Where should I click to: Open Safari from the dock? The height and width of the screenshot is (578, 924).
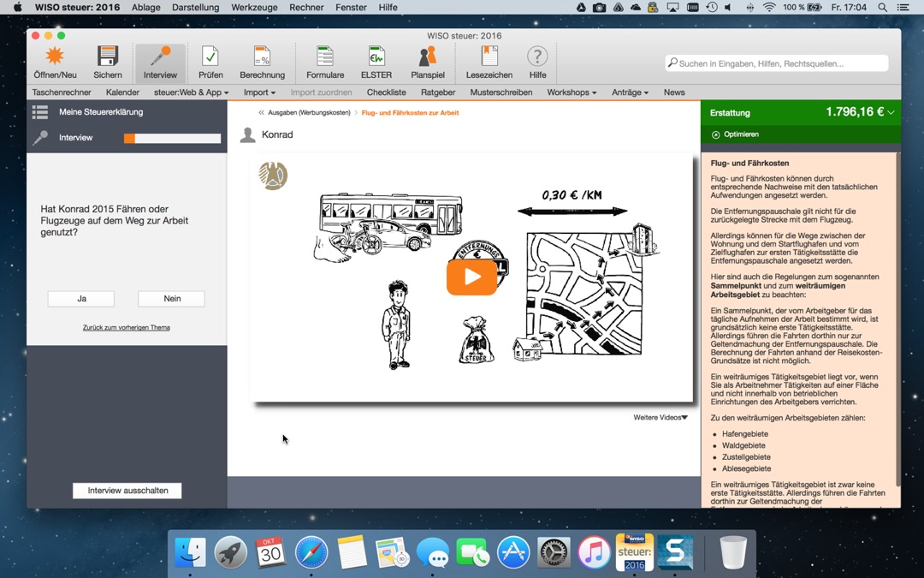[311, 552]
